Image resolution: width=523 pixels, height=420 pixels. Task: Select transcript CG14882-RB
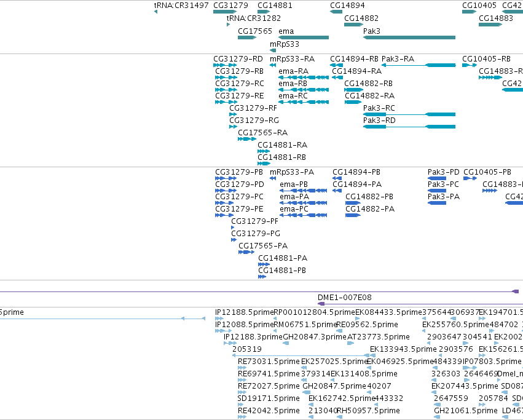tap(353, 90)
